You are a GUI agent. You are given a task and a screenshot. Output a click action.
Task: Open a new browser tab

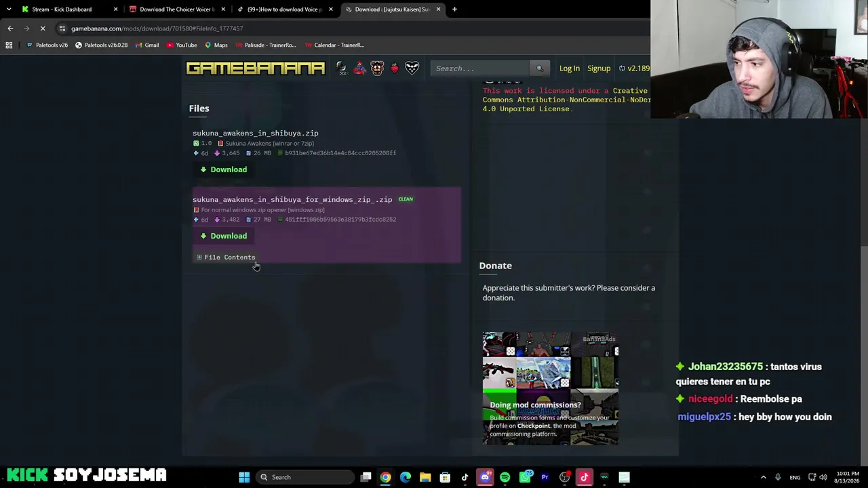[454, 9]
